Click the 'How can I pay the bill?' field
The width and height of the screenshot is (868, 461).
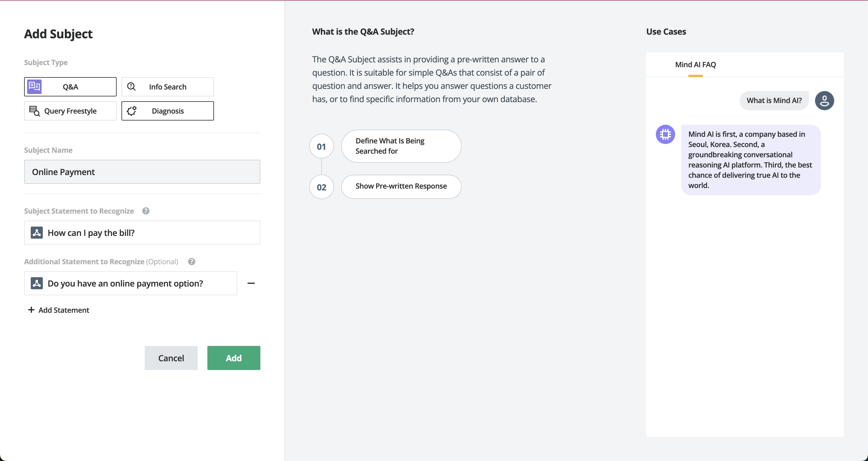tap(142, 233)
